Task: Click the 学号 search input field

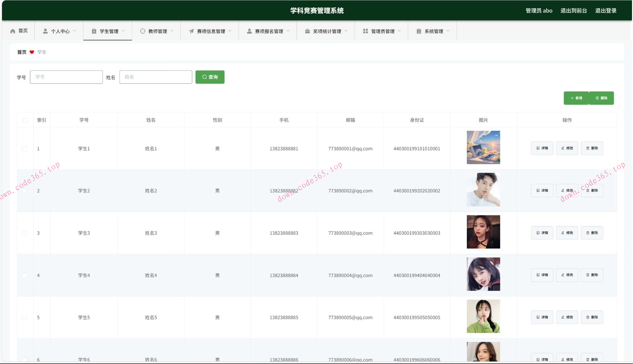Action: click(66, 77)
